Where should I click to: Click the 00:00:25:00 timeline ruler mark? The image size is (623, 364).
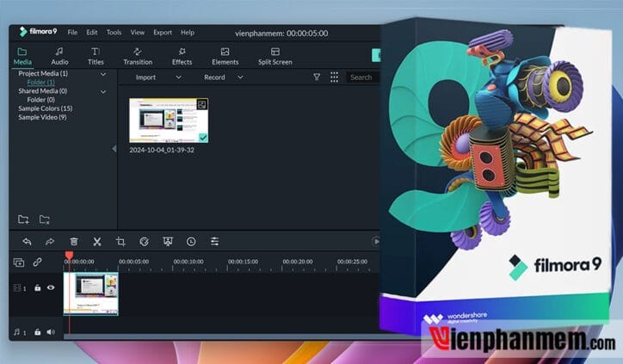coord(352,262)
